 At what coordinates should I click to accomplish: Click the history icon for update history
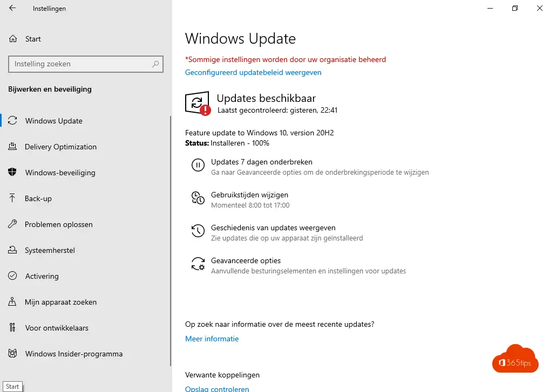click(x=198, y=231)
